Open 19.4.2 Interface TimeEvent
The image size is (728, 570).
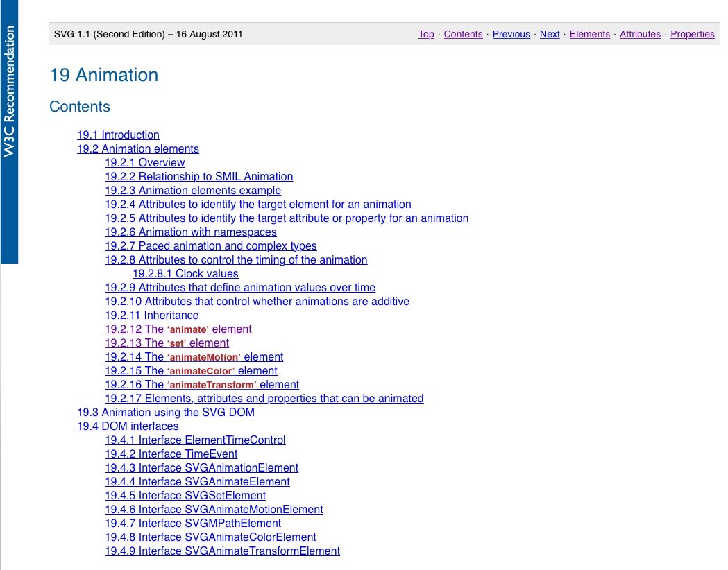(x=171, y=454)
